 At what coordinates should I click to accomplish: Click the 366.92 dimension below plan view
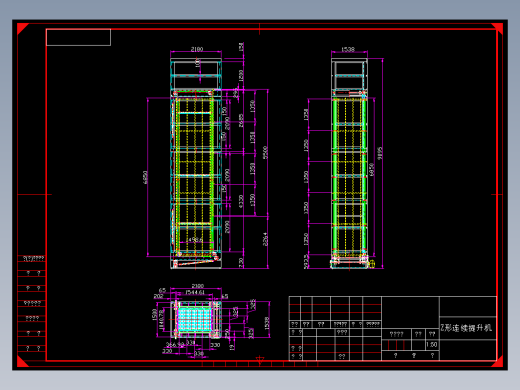tap(175, 345)
